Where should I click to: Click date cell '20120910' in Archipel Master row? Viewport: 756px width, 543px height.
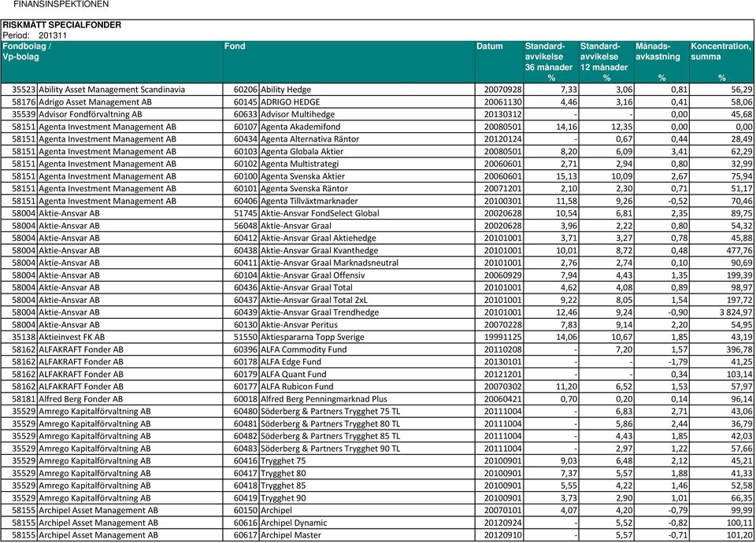[502, 535]
